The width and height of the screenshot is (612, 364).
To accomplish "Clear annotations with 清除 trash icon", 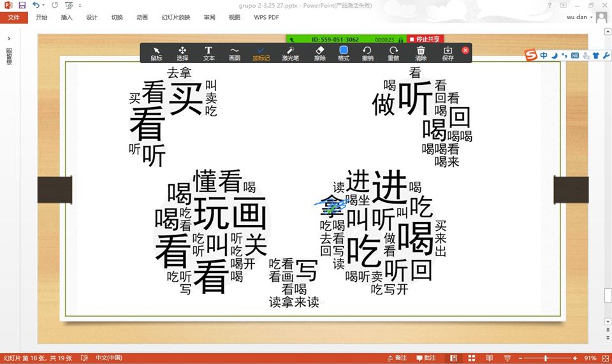I will (421, 54).
